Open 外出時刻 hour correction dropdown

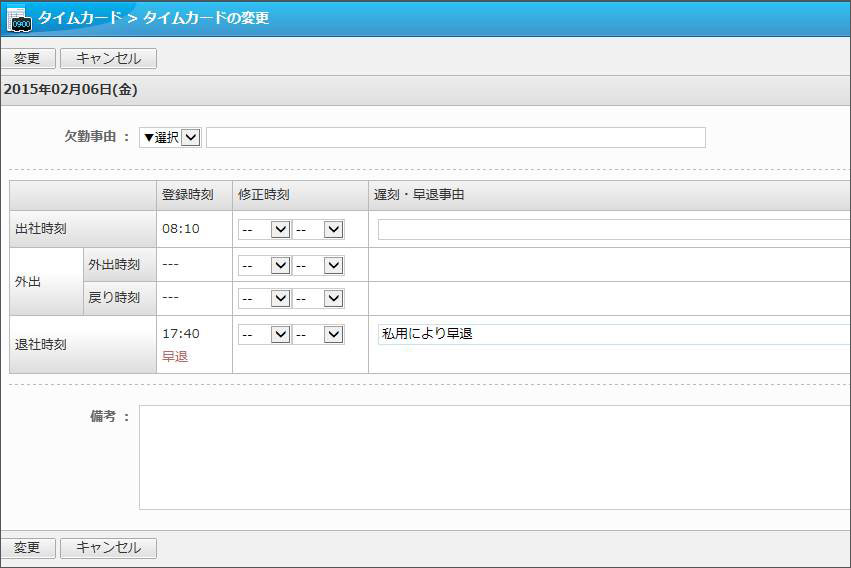tap(264, 265)
